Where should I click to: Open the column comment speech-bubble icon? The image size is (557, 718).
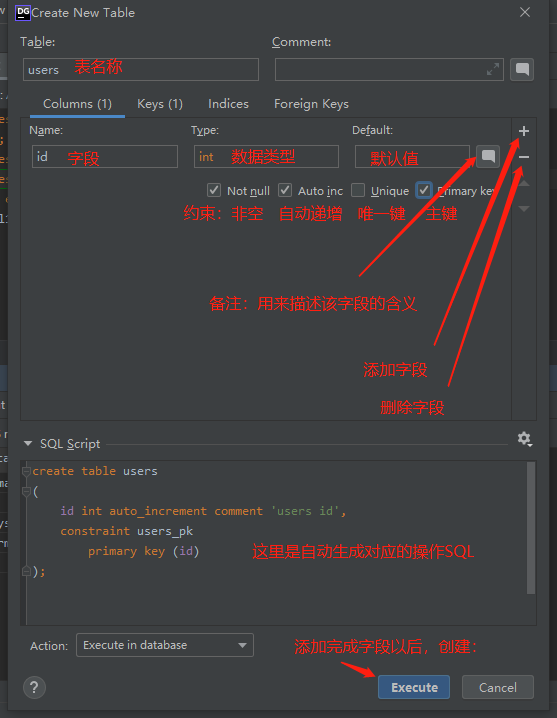488,157
